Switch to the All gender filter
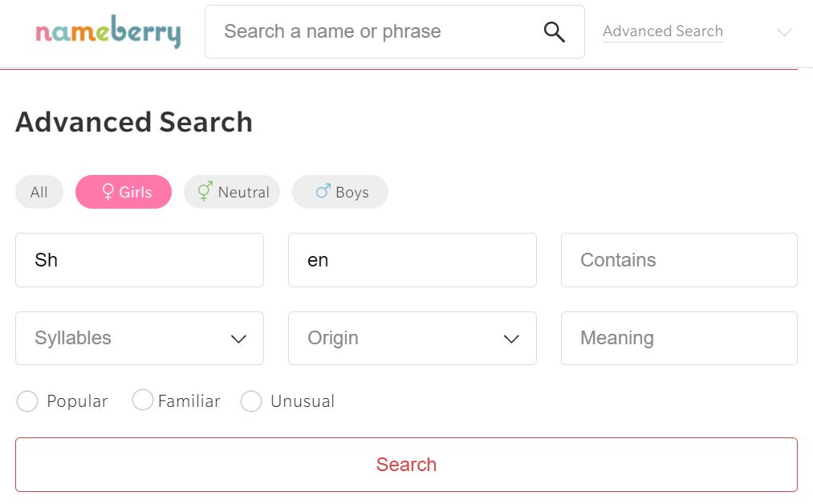Screen dimensions: 813x504 tap(39, 193)
